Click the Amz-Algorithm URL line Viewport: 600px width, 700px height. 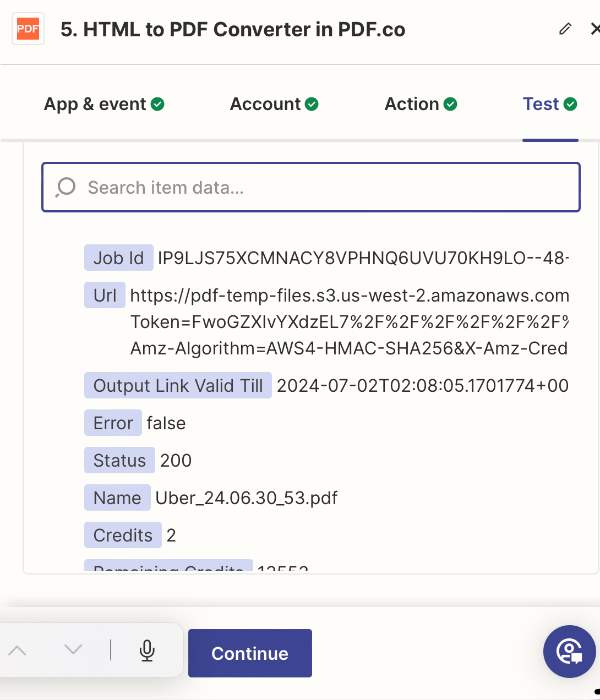coord(349,348)
